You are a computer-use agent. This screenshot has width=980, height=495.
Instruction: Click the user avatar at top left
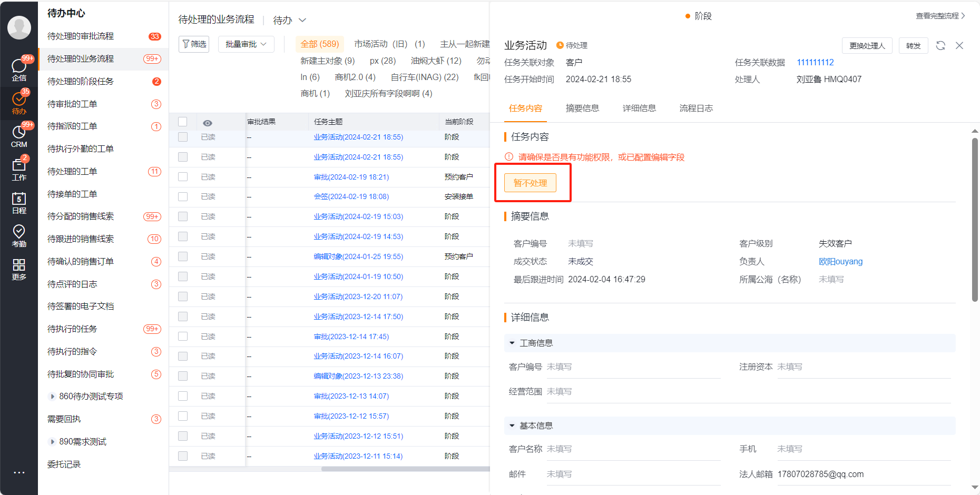[x=19, y=27]
